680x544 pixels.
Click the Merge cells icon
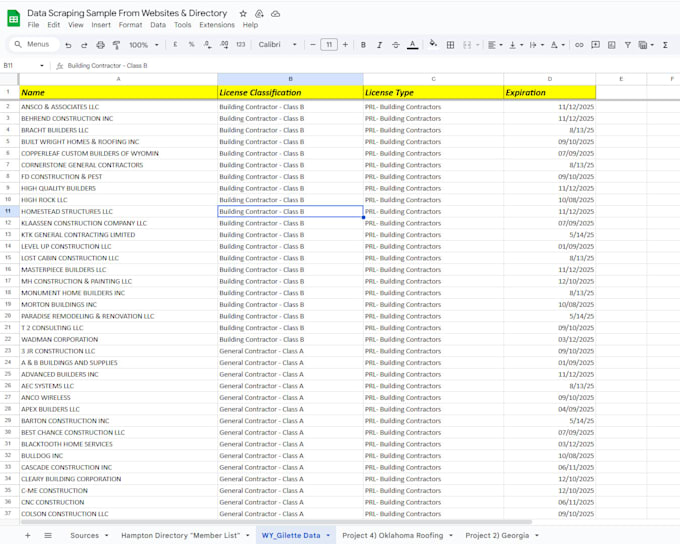pyautogui.click(x=467, y=45)
